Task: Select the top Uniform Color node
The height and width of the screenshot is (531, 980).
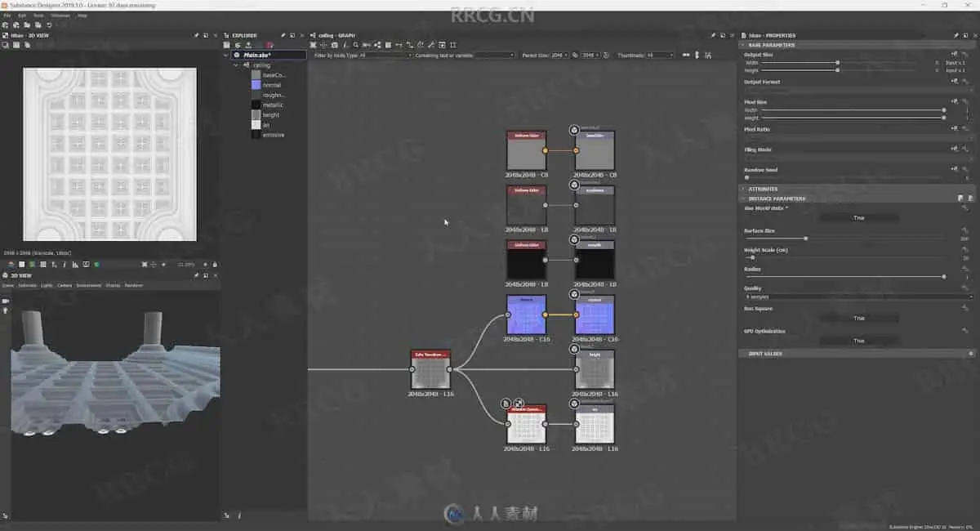Action: click(x=526, y=150)
